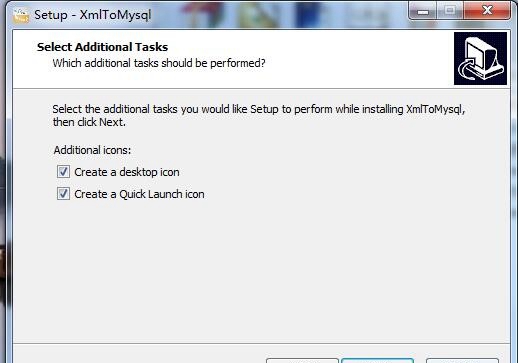Click the 'Additional icons:' group label

pos(92,150)
